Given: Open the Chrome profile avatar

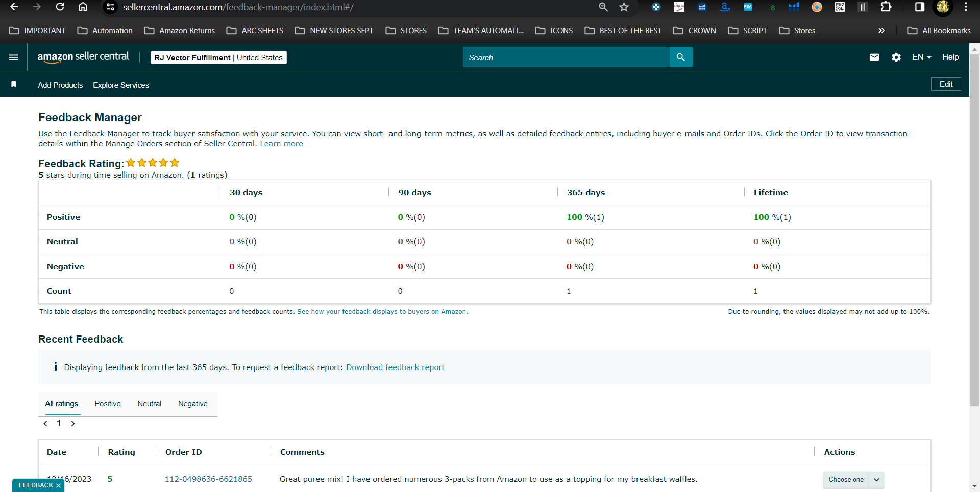Looking at the screenshot, I should (943, 7).
